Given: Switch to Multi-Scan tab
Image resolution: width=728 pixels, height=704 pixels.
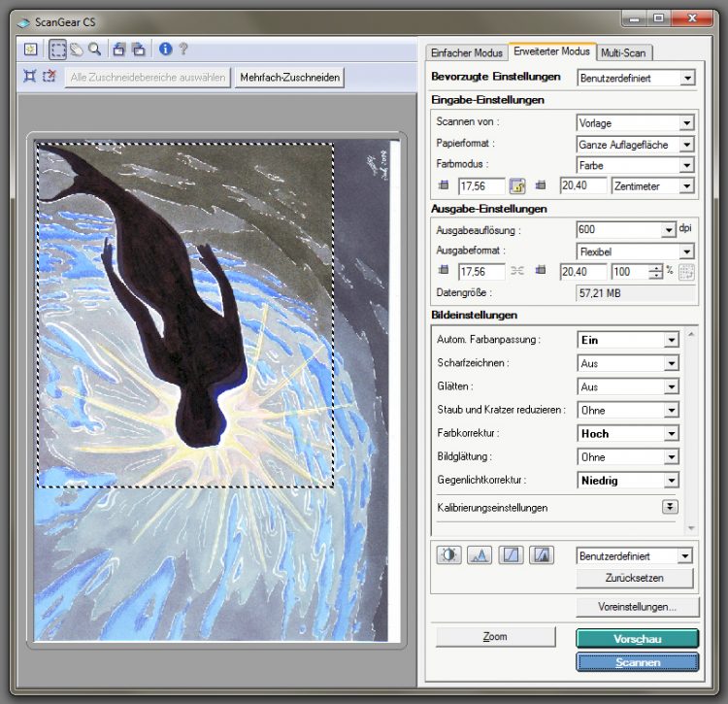Looking at the screenshot, I should tap(623, 53).
